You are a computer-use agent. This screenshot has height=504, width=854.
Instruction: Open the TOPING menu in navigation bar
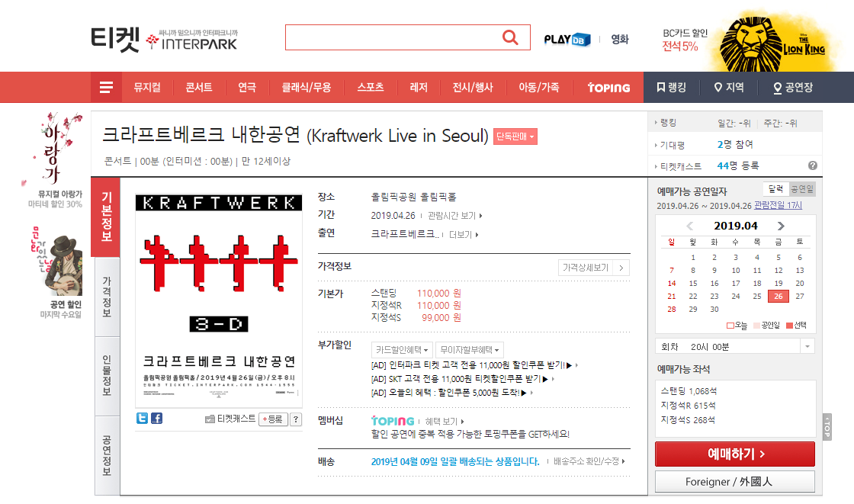click(x=608, y=87)
